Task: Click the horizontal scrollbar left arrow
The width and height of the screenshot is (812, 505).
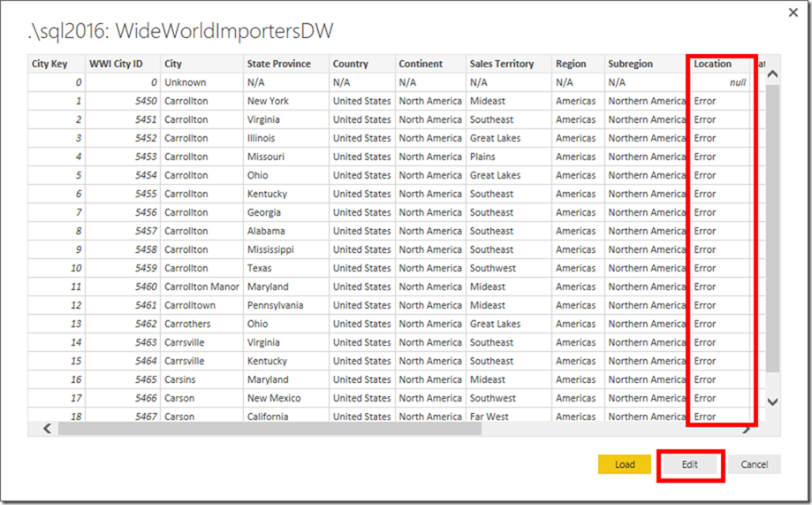Action: [47, 428]
